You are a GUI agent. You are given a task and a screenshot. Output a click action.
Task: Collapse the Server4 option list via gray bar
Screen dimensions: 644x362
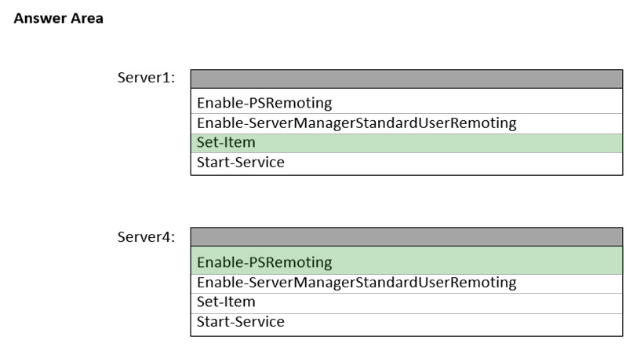[x=406, y=236]
